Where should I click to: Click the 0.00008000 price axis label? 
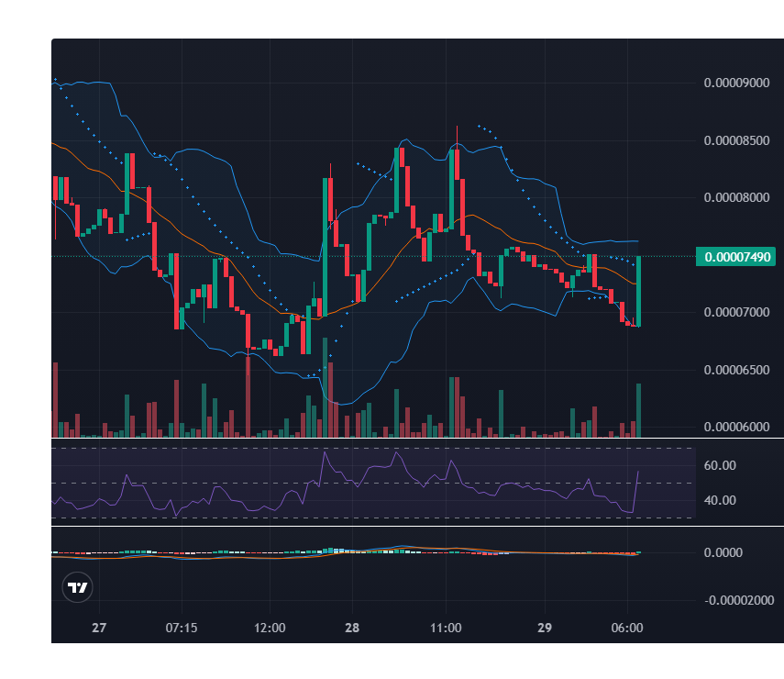[x=736, y=197]
